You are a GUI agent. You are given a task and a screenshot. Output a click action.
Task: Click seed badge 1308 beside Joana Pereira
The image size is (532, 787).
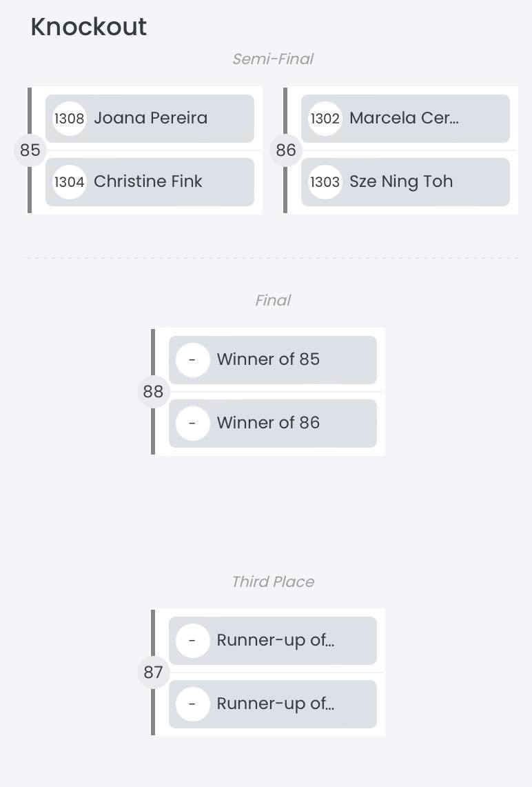pyautogui.click(x=69, y=119)
